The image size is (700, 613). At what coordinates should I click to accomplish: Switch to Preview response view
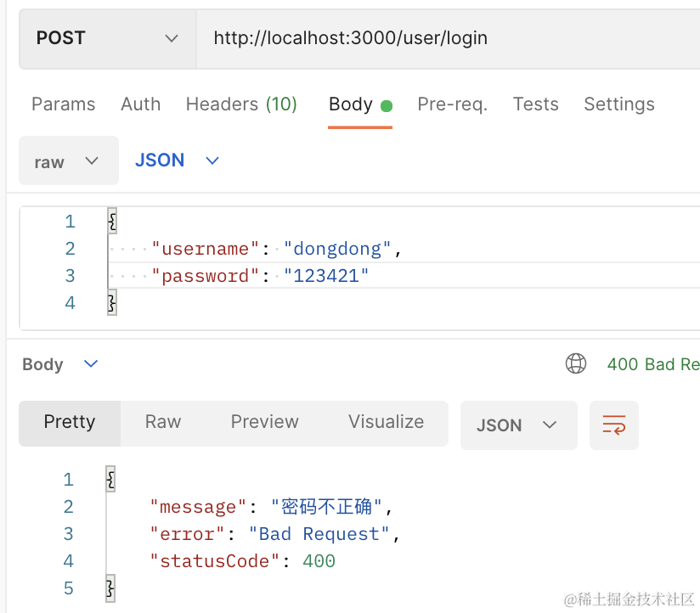(x=264, y=422)
